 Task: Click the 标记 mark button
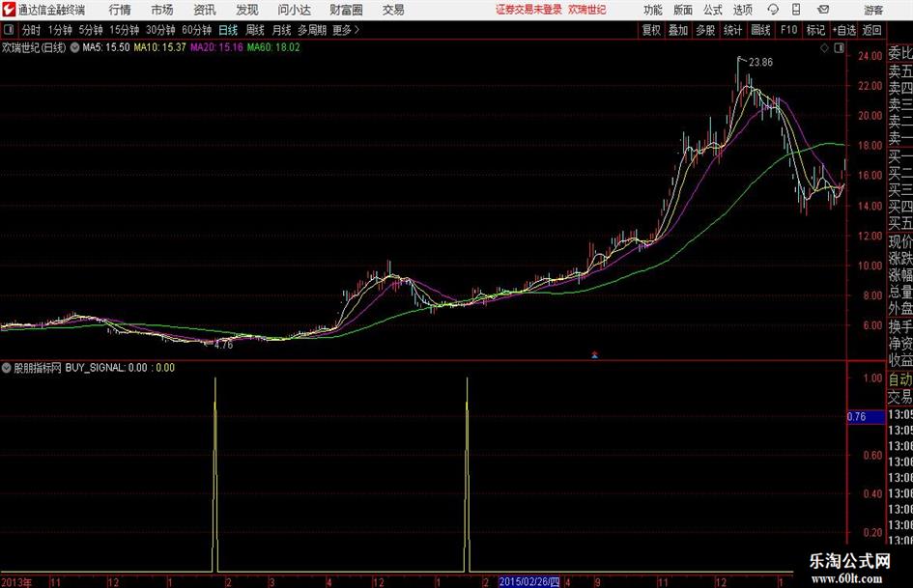(815, 30)
